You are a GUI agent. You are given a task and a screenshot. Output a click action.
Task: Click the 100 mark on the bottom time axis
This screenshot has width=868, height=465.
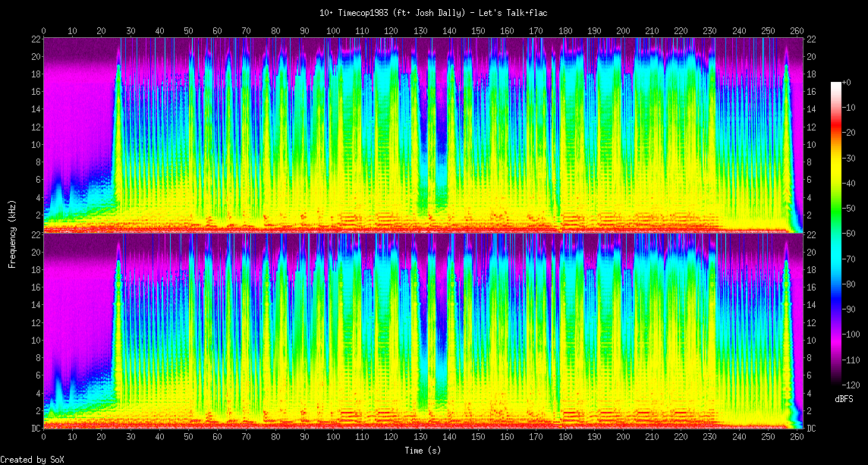(x=333, y=437)
